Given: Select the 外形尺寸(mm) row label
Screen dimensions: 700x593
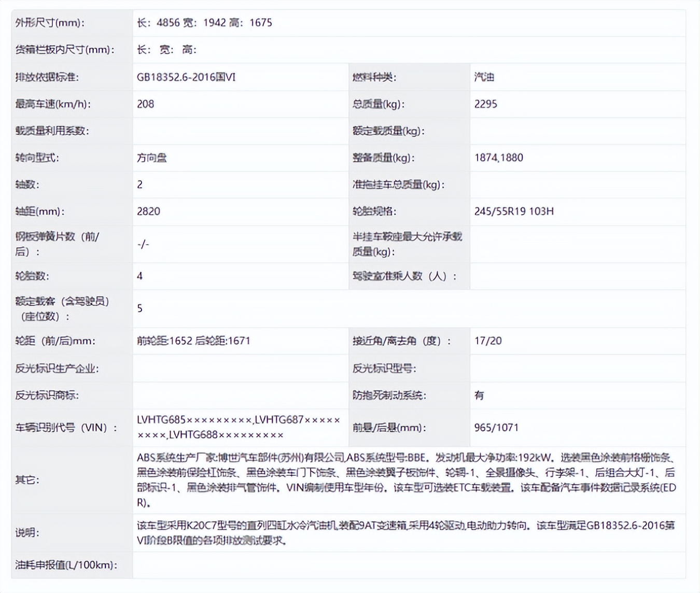Looking at the screenshot, I should point(44,23).
